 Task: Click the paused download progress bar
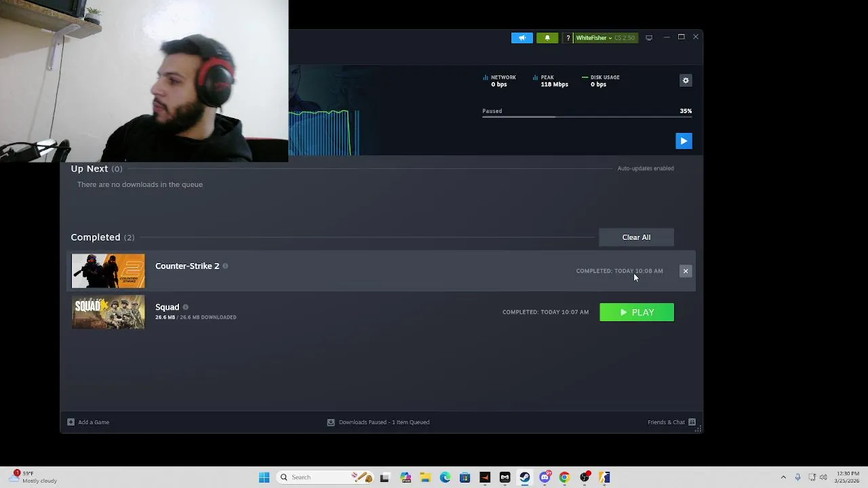[x=587, y=117]
